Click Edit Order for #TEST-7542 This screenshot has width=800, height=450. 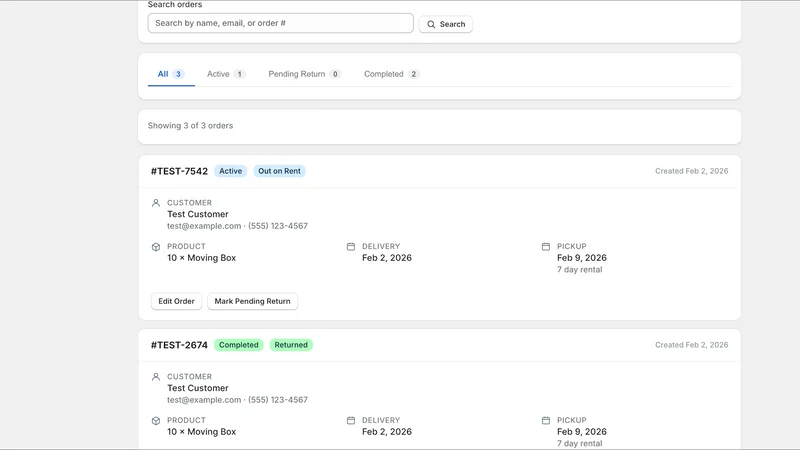pyautogui.click(x=176, y=301)
